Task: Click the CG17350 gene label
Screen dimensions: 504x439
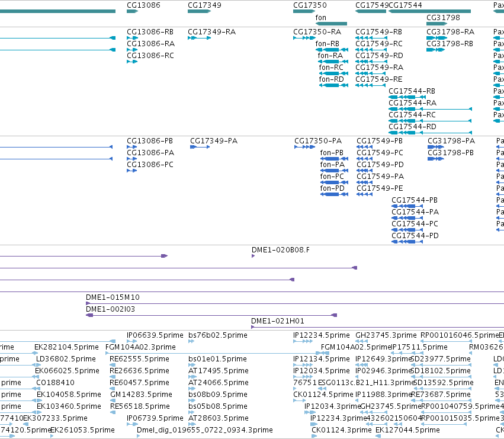Action: click(x=310, y=5)
